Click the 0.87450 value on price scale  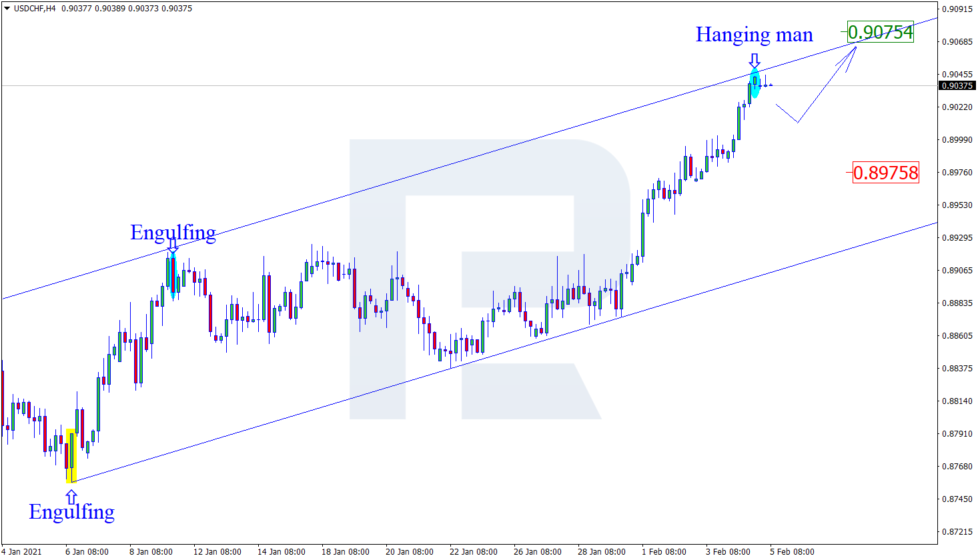pos(957,499)
